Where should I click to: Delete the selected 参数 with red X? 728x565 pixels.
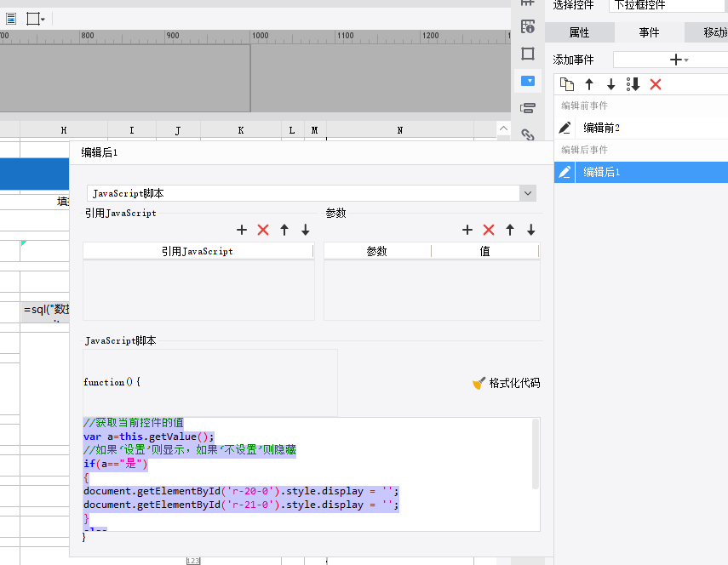[489, 230]
